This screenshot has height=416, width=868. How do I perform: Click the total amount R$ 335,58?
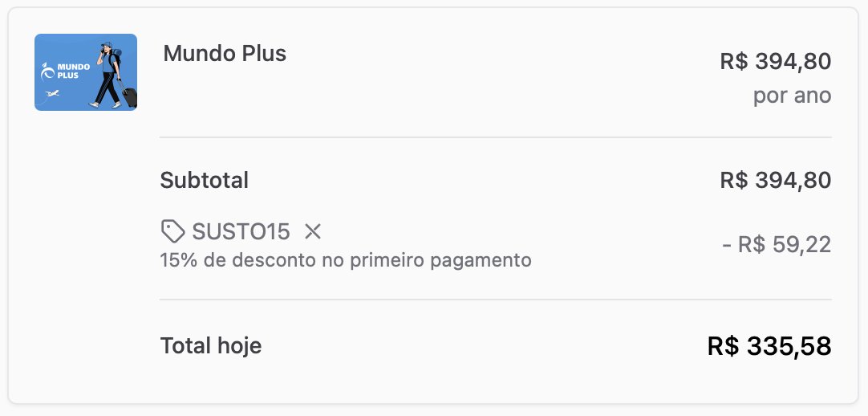click(769, 346)
